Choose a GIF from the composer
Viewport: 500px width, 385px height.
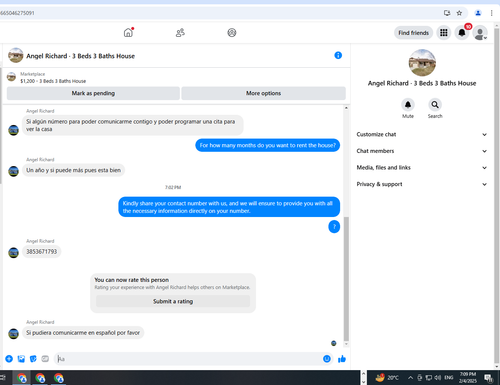(x=45, y=359)
